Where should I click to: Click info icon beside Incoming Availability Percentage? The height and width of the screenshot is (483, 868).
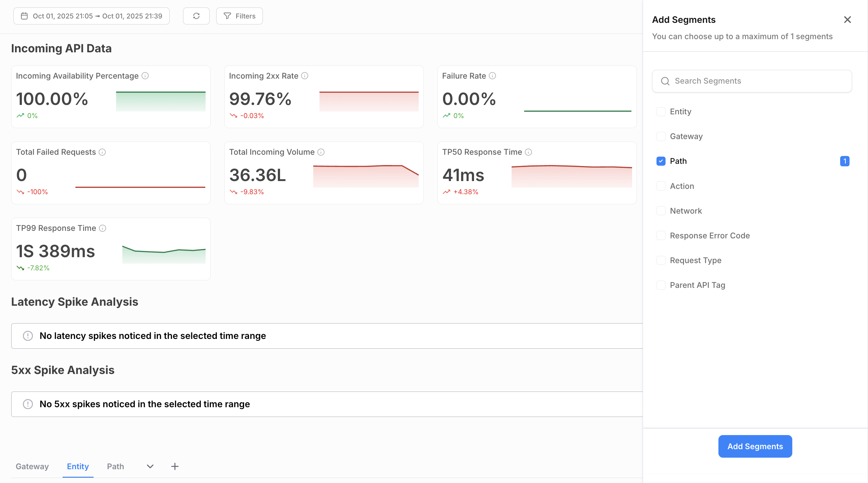tap(145, 75)
